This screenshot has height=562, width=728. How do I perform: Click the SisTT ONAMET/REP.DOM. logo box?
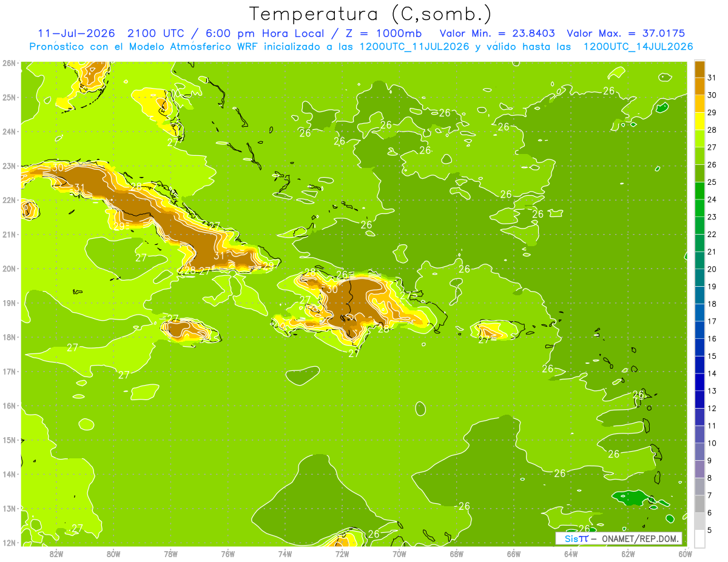pos(618,538)
